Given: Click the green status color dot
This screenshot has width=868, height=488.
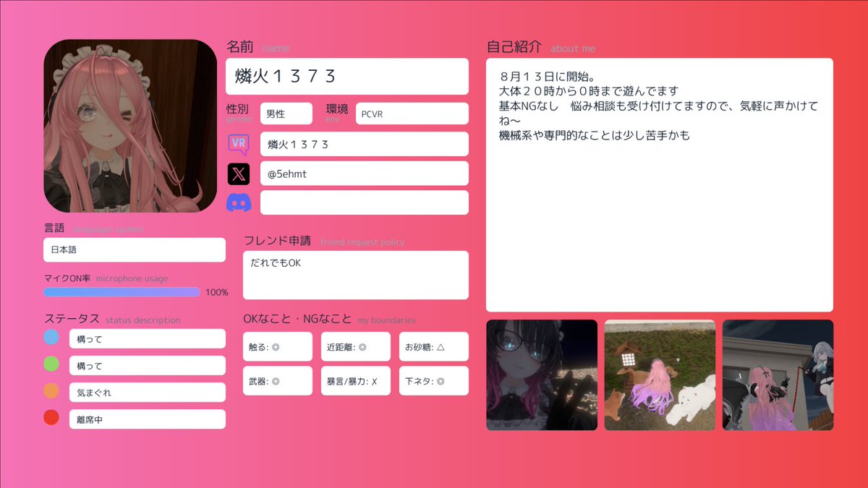Looking at the screenshot, I should (x=51, y=364).
